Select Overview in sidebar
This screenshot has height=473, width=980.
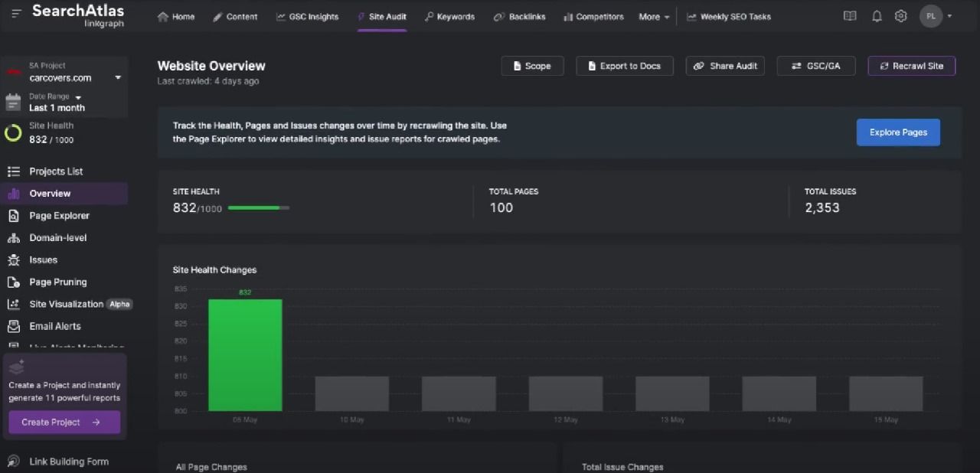[64, 194]
